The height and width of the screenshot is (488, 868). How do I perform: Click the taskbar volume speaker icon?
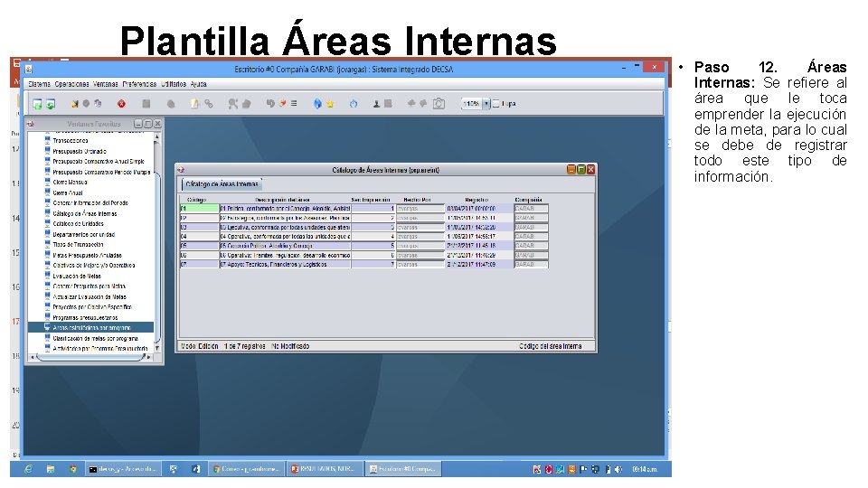point(618,470)
